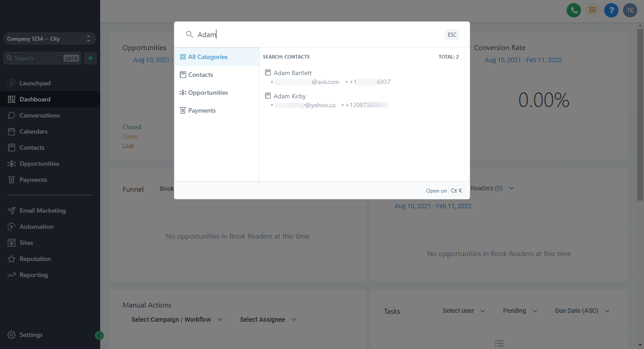Expand the Select Assignee dropdown

pos(268,320)
